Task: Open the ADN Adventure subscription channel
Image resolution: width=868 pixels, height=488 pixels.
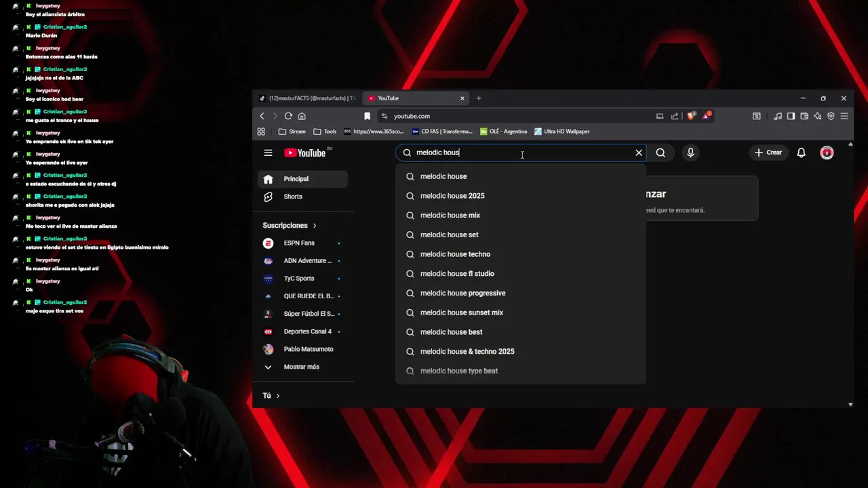Action: [x=302, y=260]
